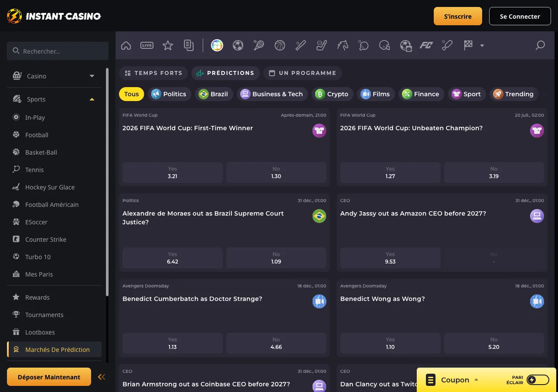Select the football icon in the sports bar
This screenshot has height=392, width=558.
pos(238,45)
